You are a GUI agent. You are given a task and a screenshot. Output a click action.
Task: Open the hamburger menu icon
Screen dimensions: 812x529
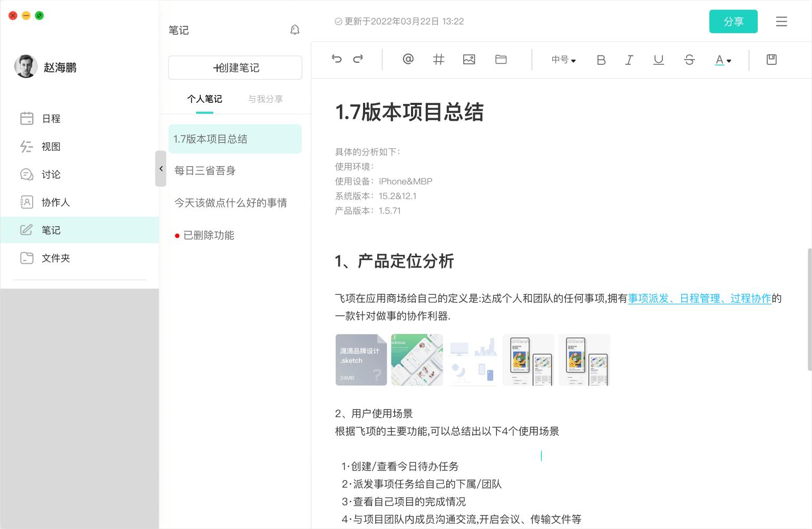(x=781, y=21)
